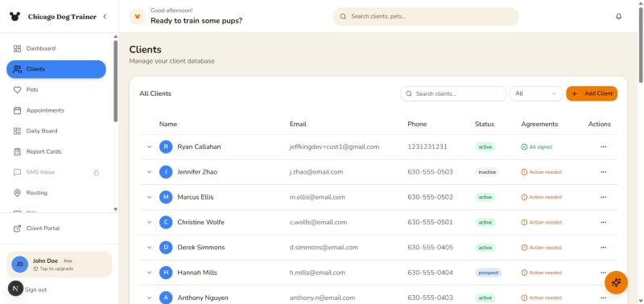Click the Search clients, pets field in header
The height and width of the screenshot is (304, 644).
[426, 16]
